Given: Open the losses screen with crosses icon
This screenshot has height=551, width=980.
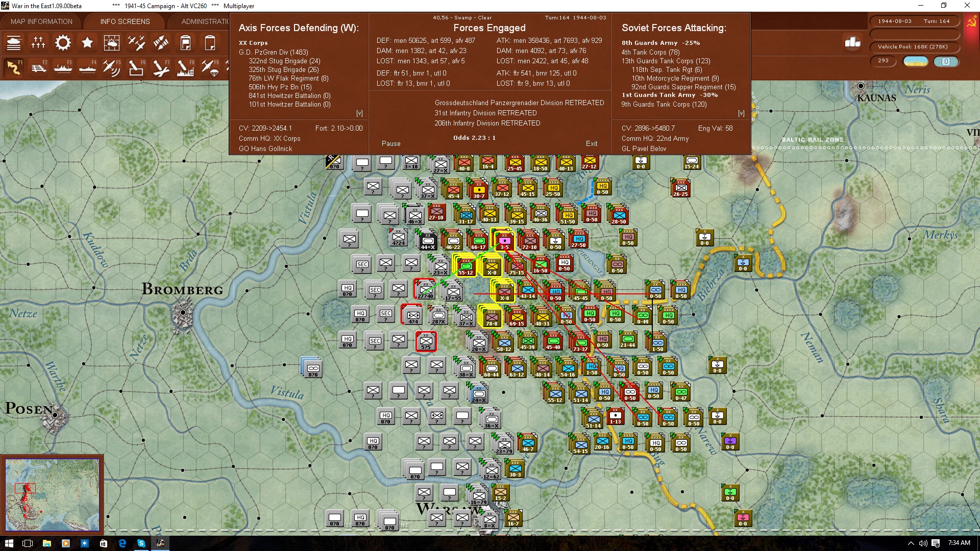Looking at the screenshot, I should pos(38,43).
